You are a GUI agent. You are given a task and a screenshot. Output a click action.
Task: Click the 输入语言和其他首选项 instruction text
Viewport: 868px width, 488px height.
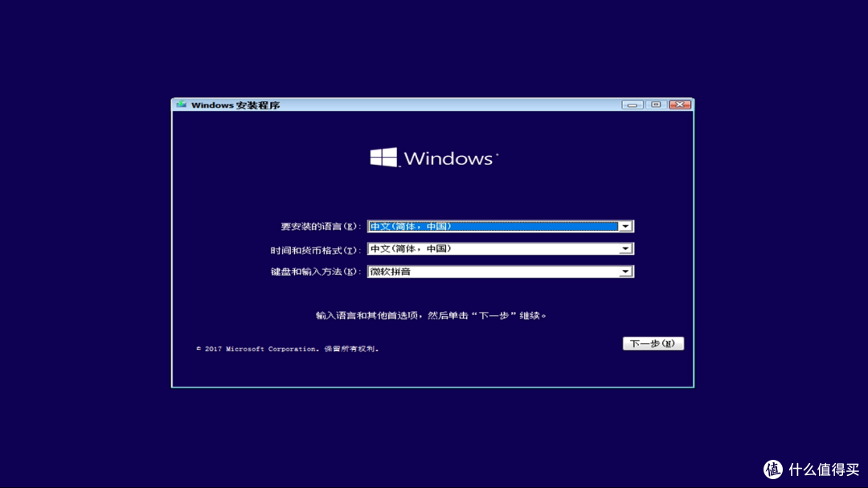click(x=434, y=315)
